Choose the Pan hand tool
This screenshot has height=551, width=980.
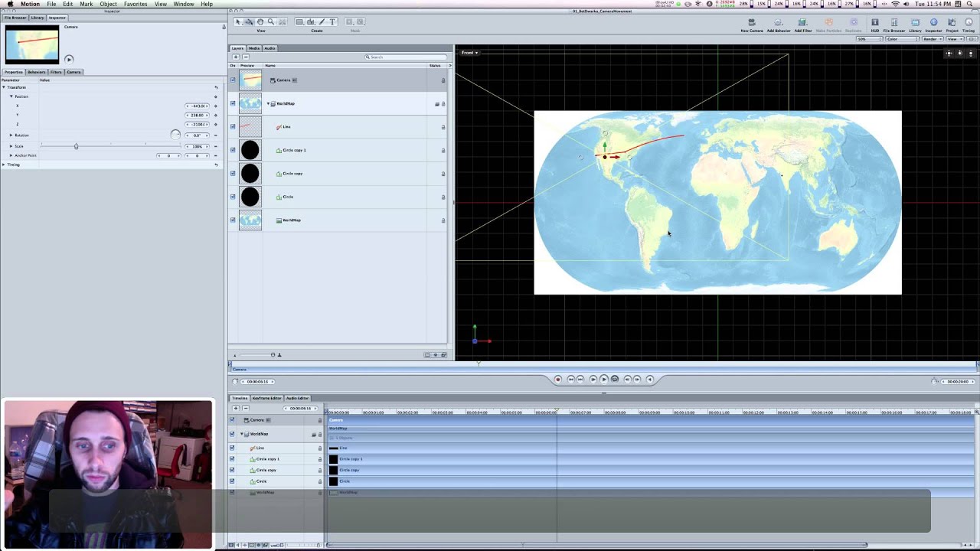coord(260,22)
